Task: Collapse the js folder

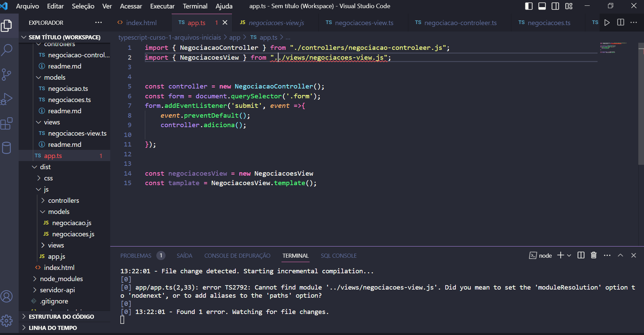Action: coord(64,189)
